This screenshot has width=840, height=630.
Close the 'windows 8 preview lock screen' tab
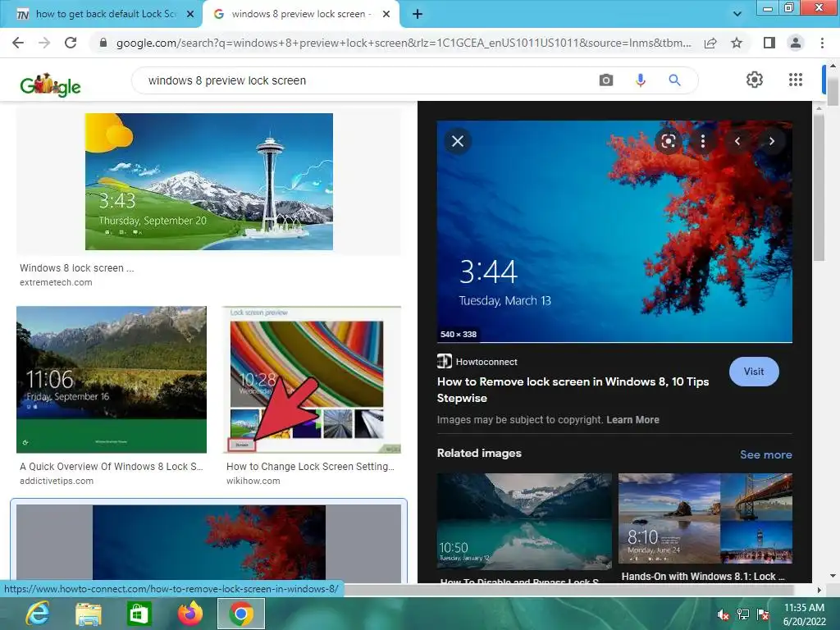point(386,15)
